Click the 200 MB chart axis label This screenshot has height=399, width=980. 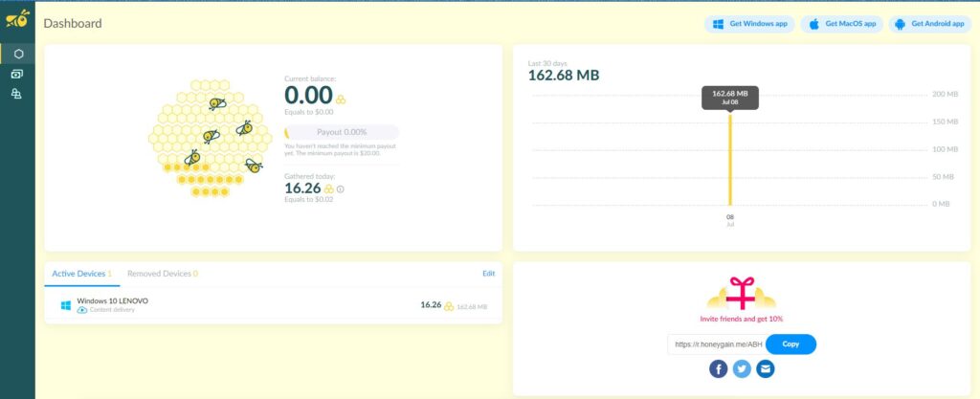click(x=945, y=95)
